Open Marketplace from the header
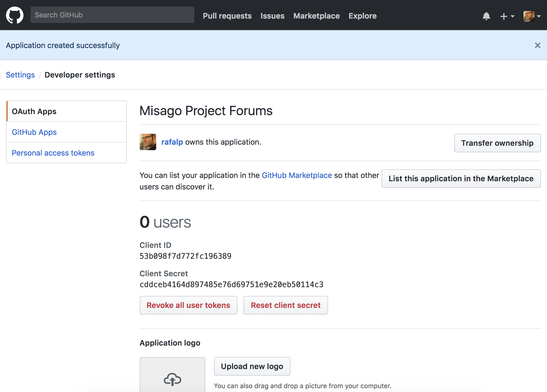Screen dimensions: 547x392 point(316,16)
